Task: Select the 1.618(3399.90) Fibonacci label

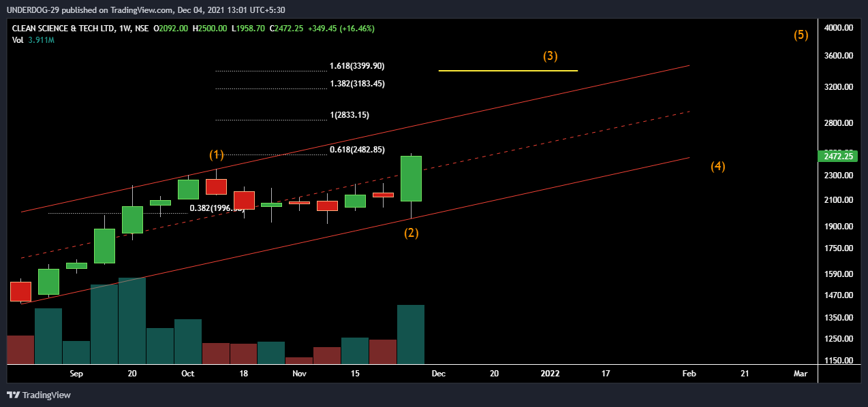Action: point(357,66)
